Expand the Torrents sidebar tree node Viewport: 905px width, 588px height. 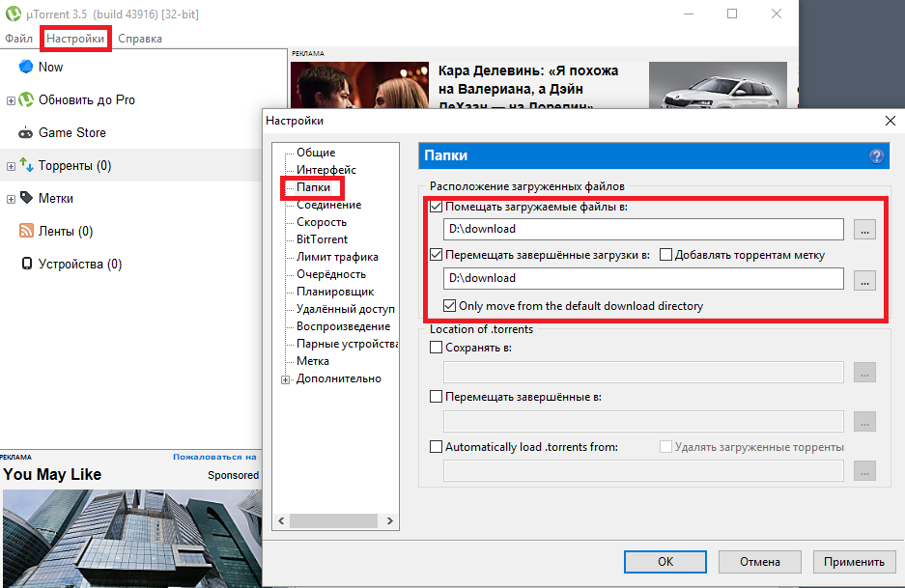click(x=11, y=166)
